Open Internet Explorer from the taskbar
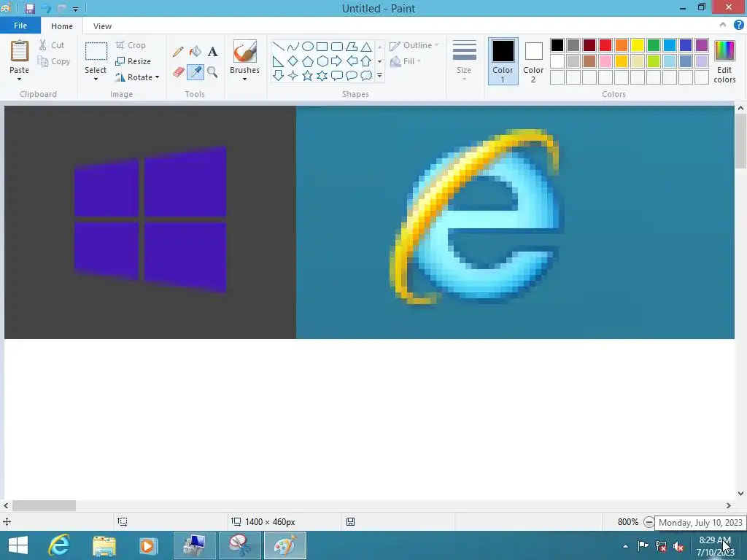 pos(59,545)
